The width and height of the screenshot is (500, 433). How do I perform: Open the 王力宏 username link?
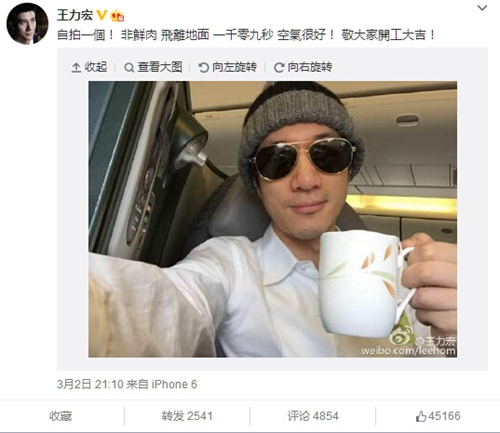(x=75, y=15)
